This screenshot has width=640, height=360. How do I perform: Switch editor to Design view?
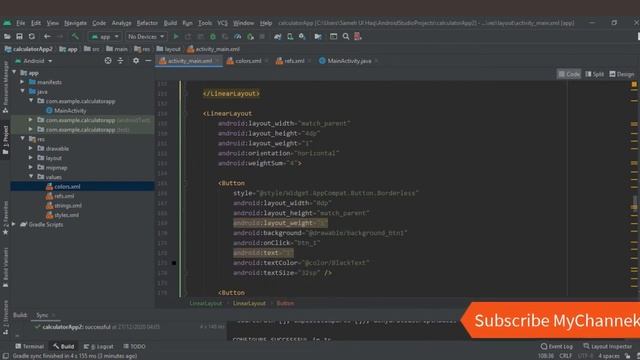(622, 74)
